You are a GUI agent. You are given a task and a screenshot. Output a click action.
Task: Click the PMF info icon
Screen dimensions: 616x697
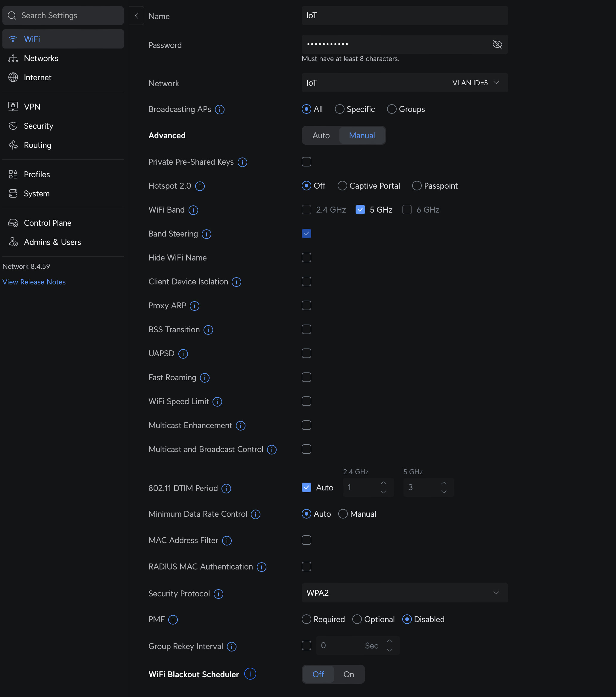(x=173, y=619)
